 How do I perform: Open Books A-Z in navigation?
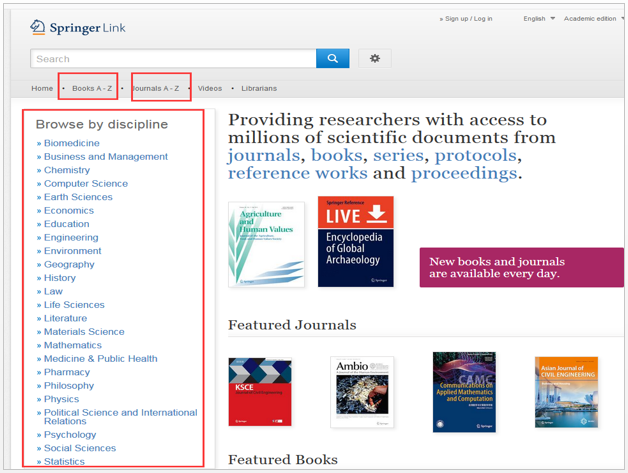92,88
